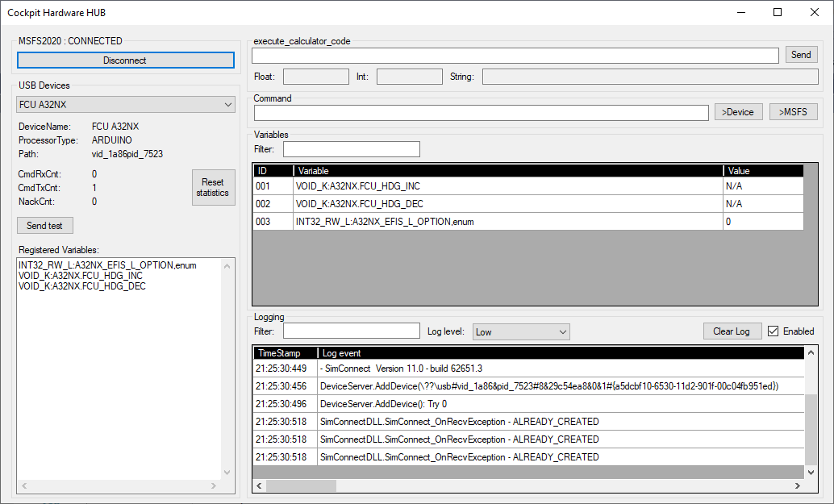Click the ID column header

[273, 171]
